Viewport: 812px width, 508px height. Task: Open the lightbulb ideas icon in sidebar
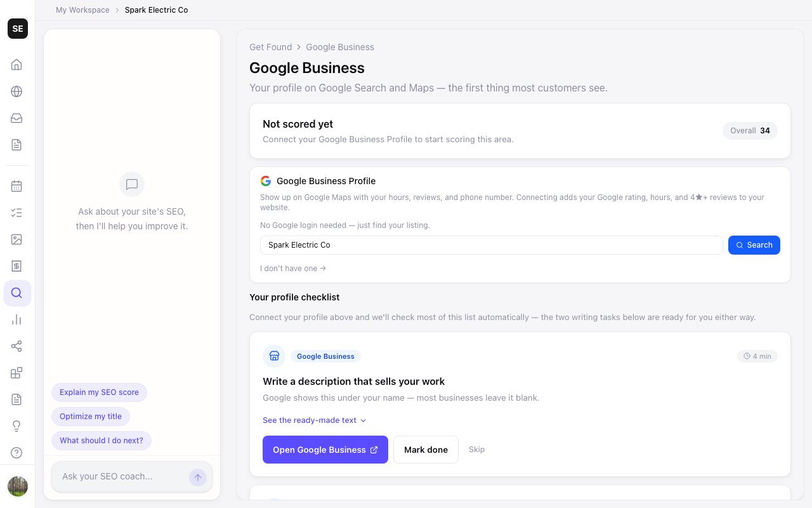(x=17, y=426)
